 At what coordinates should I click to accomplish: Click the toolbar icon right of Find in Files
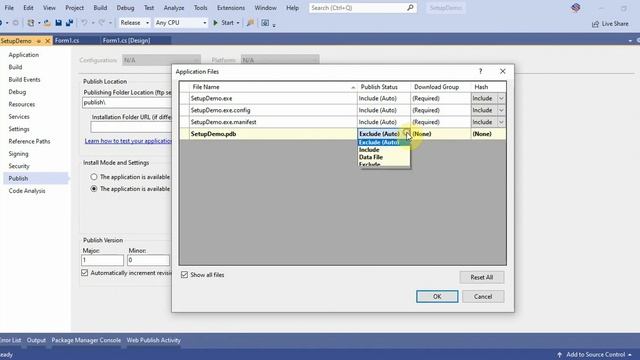point(265,23)
